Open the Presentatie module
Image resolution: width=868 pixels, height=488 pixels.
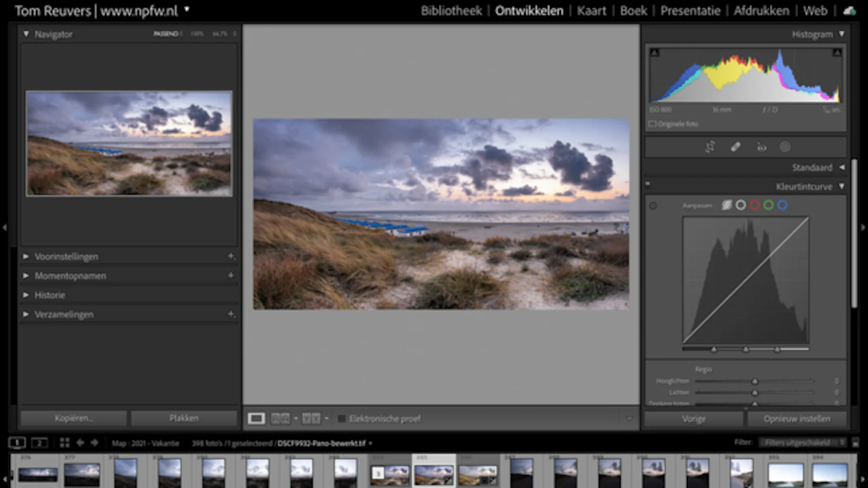coord(690,11)
